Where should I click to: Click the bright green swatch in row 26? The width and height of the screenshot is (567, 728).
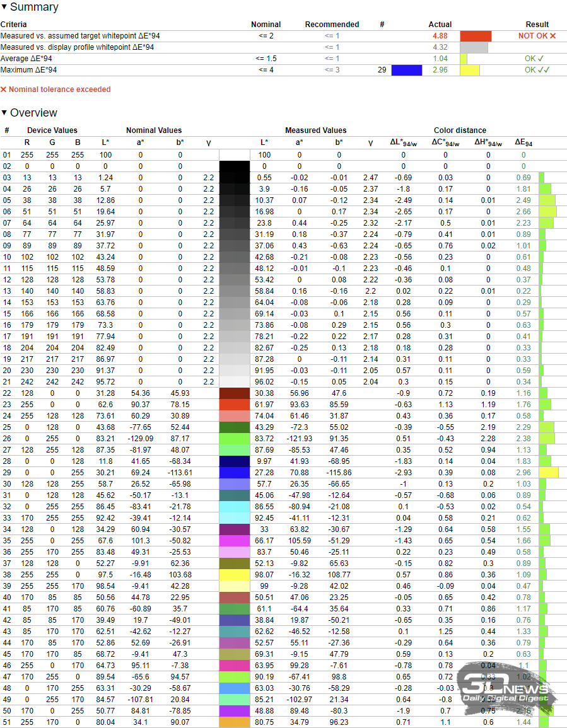(x=235, y=438)
